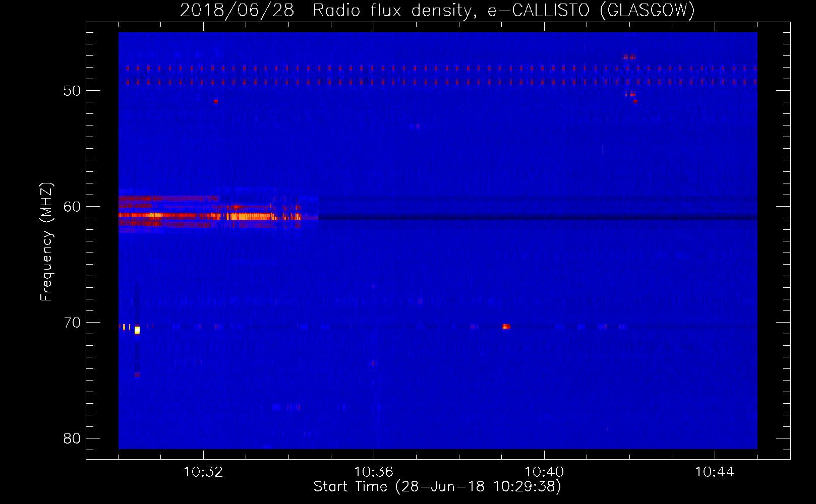Click the 10:32 time tick label
Viewport: 816px width, 504px height.
pyautogui.click(x=203, y=472)
